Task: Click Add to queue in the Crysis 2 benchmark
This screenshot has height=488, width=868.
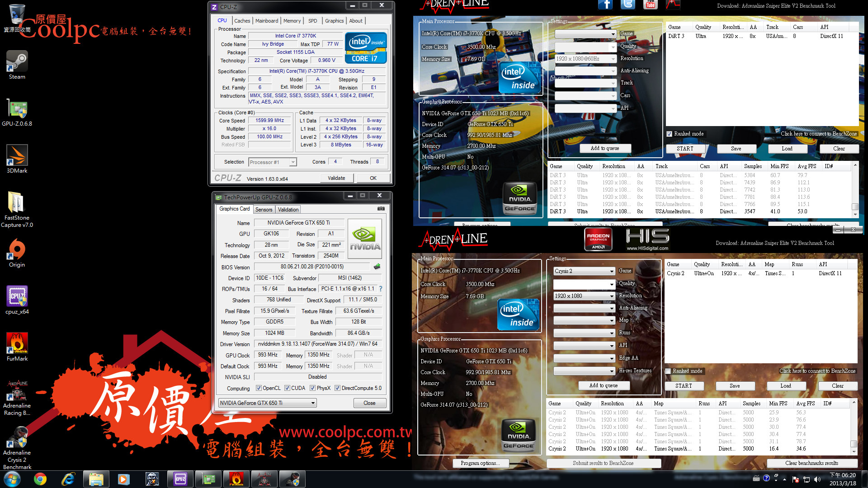Action: [603, 385]
